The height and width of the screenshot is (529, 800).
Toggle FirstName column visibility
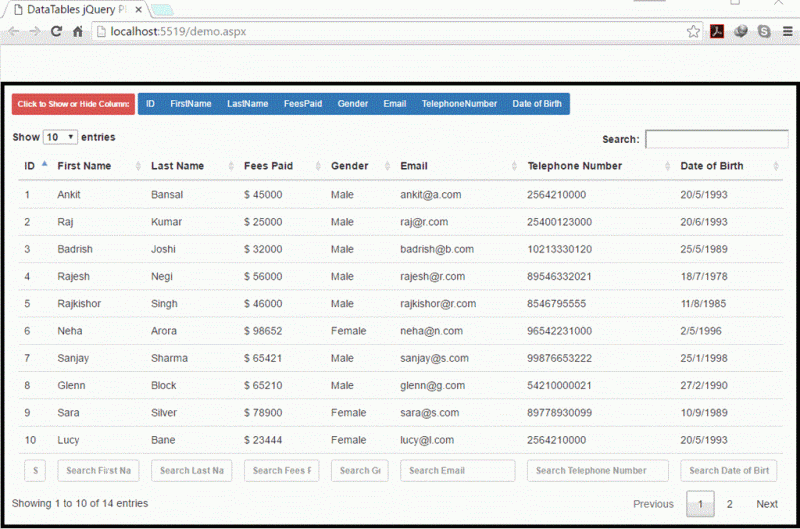[190, 104]
